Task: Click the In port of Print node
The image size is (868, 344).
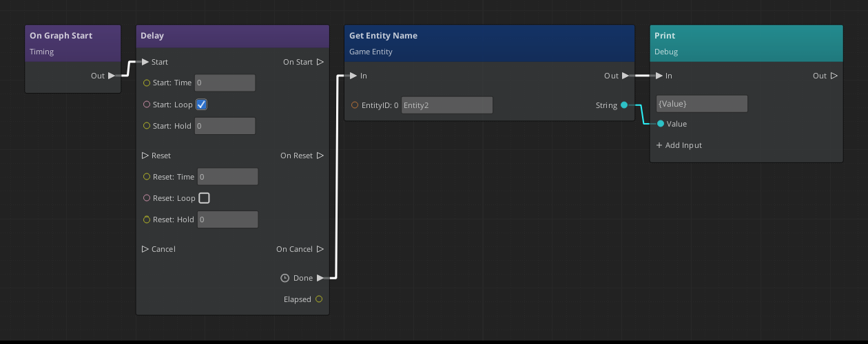Action: point(659,76)
